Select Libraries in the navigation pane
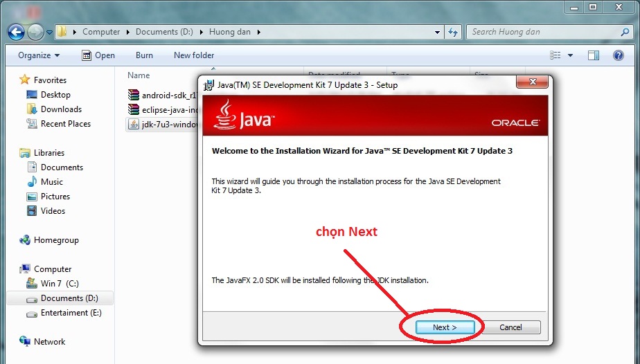640x364 pixels. 42,153
